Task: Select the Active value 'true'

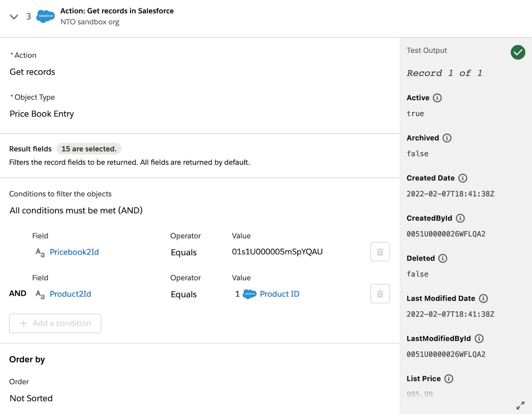Action: (415, 113)
